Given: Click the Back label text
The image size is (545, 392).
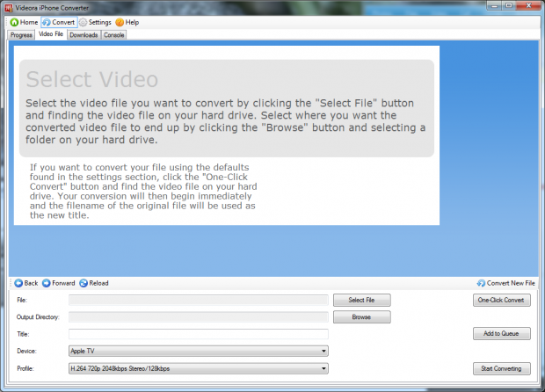Looking at the screenshot, I should click(31, 283).
